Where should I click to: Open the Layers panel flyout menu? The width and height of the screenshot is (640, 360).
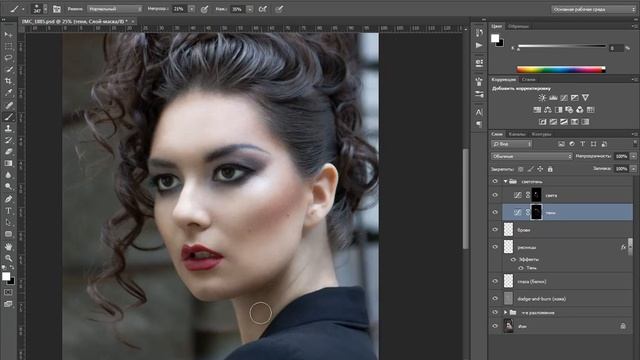click(x=634, y=134)
